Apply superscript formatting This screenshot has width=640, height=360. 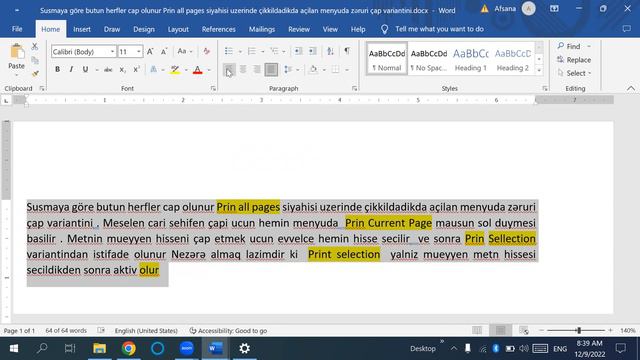[136, 70]
